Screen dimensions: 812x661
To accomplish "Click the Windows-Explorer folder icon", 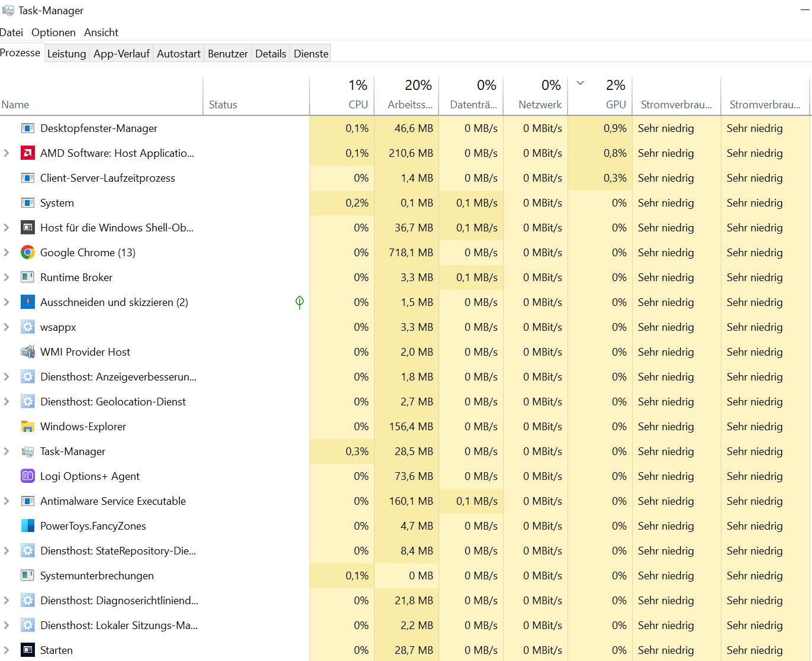I will [x=27, y=426].
